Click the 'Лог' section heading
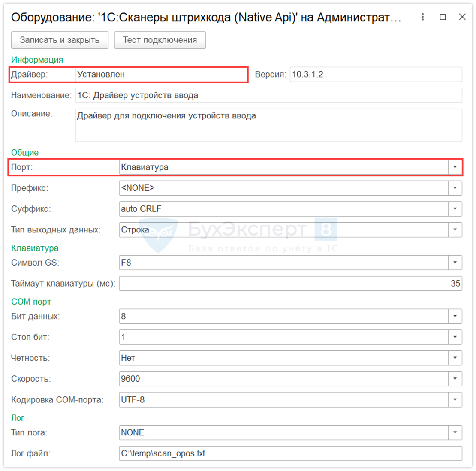The width and height of the screenshot is (476, 471). coord(18,418)
